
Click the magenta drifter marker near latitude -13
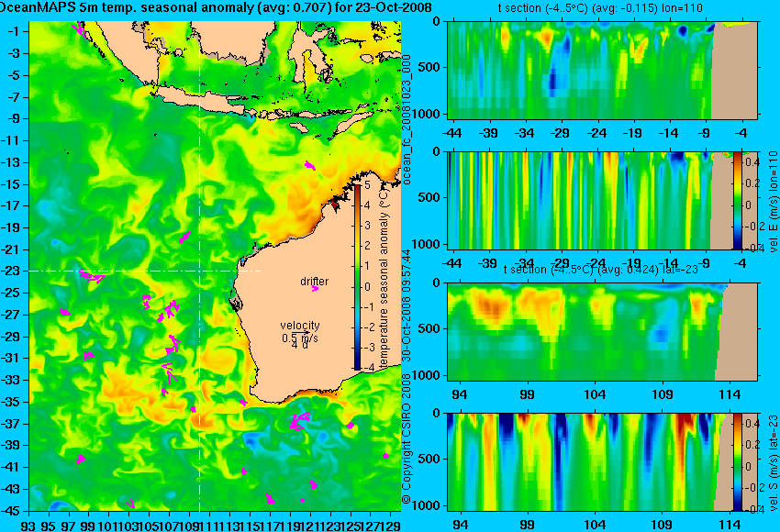(x=309, y=166)
